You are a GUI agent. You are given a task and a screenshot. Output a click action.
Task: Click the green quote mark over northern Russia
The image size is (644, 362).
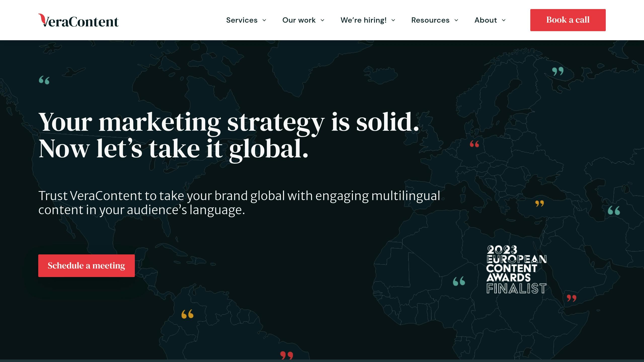tap(558, 71)
